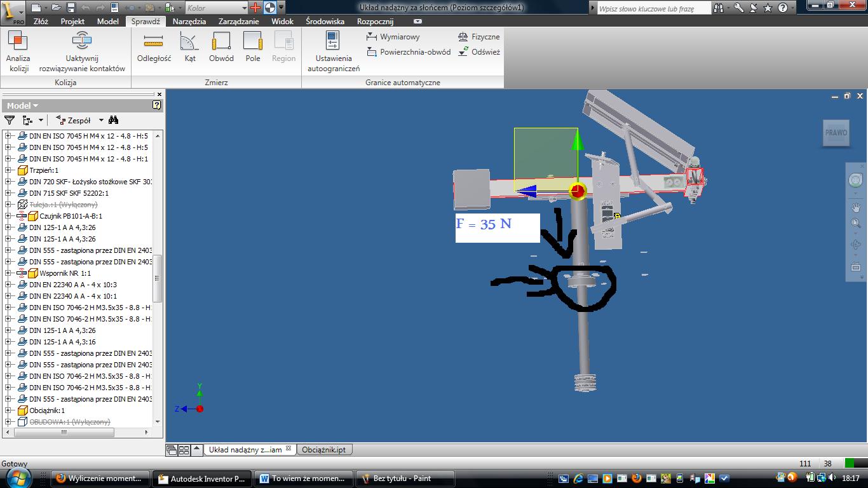Click the steering wheel navigation icon

coord(856,180)
